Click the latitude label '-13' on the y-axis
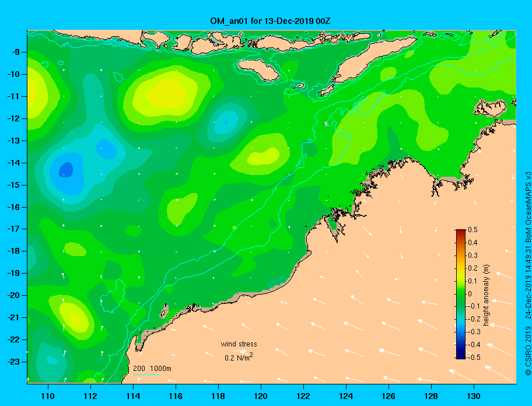 pyautogui.click(x=13, y=141)
